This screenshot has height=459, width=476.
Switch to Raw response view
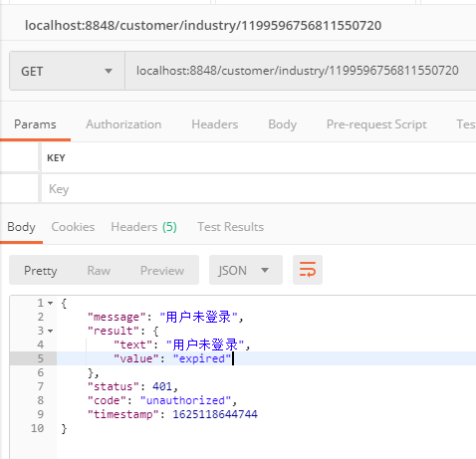[x=99, y=271]
